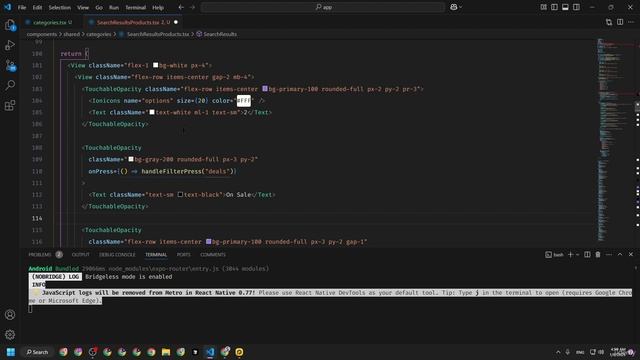Open the File menu
This screenshot has width=640, height=360.
22,7
